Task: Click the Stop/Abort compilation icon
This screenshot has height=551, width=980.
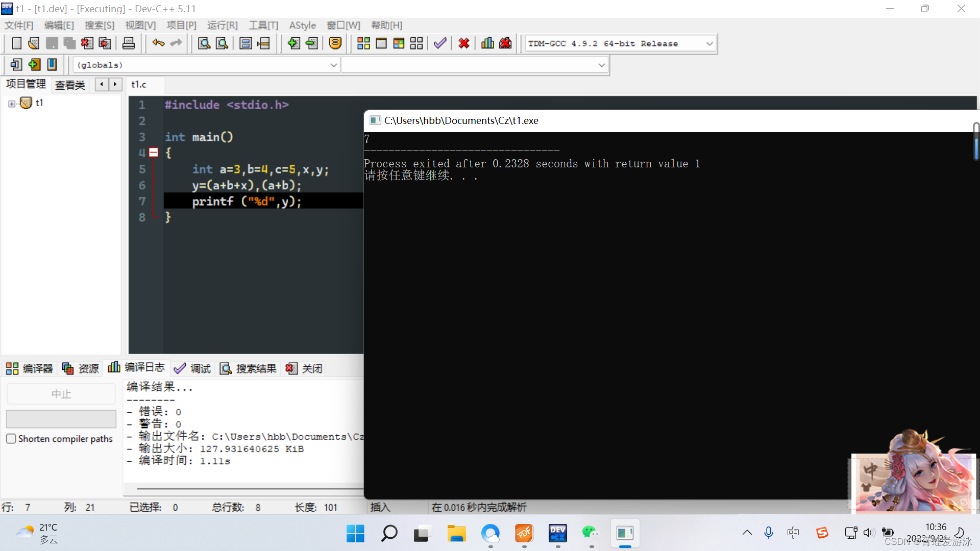Action: (464, 43)
